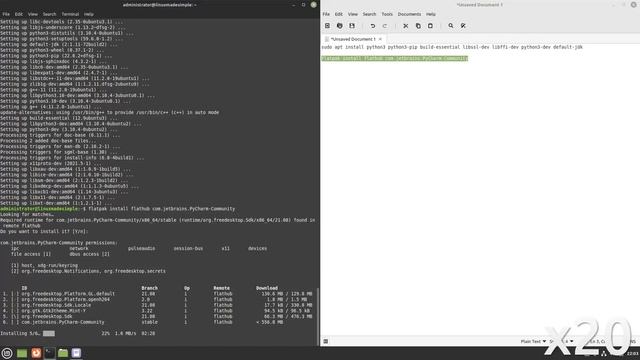The height and width of the screenshot is (360, 640).
Task: Open the text editor File menu
Action: click(x=326, y=14)
